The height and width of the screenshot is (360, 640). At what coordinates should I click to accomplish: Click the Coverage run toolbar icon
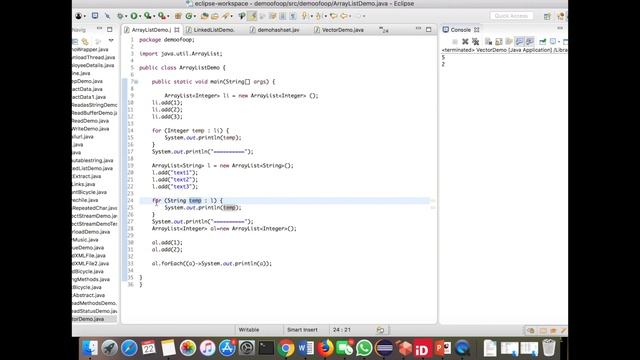[147, 16]
